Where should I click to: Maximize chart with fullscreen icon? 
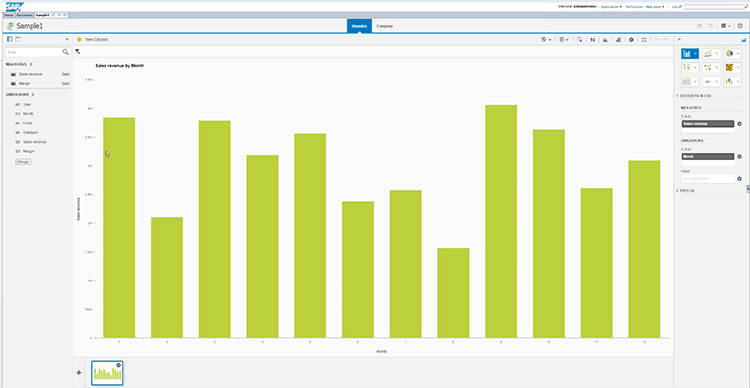[x=644, y=40]
